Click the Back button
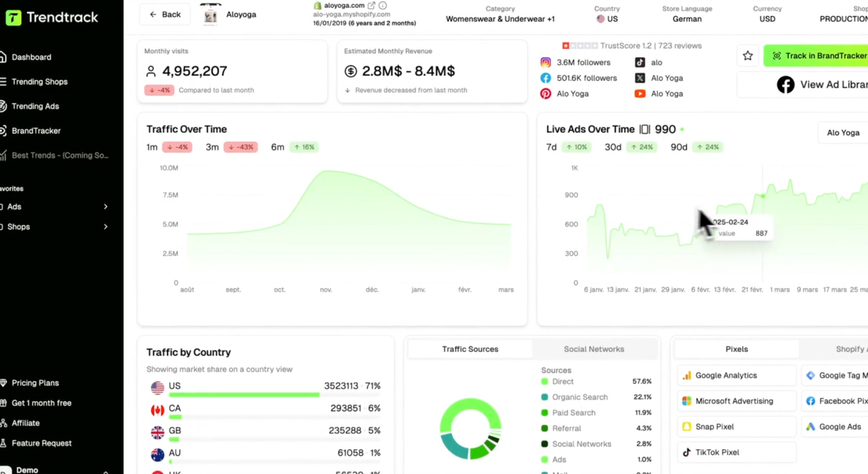The width and height of the screenshot is (868, 474). pos(165,15)
